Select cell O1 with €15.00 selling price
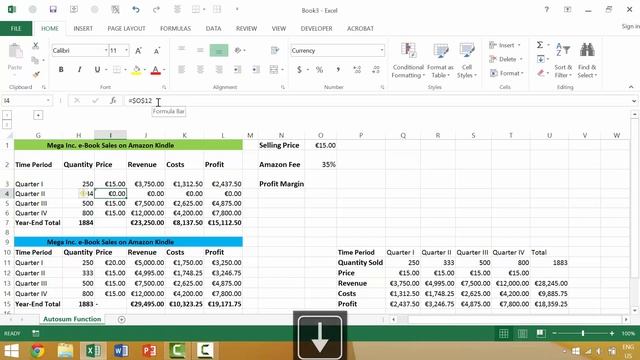 (x=320, y=145)
